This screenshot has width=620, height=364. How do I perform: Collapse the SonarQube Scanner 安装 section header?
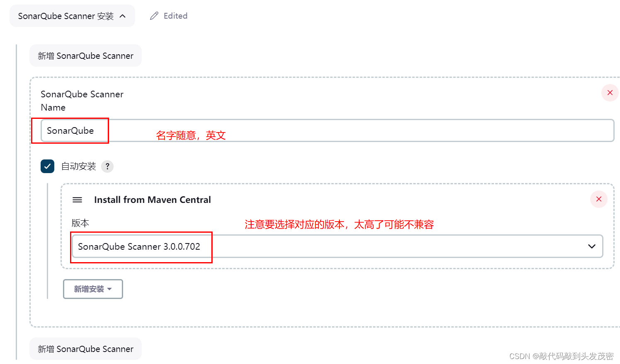tap(66, 16)
